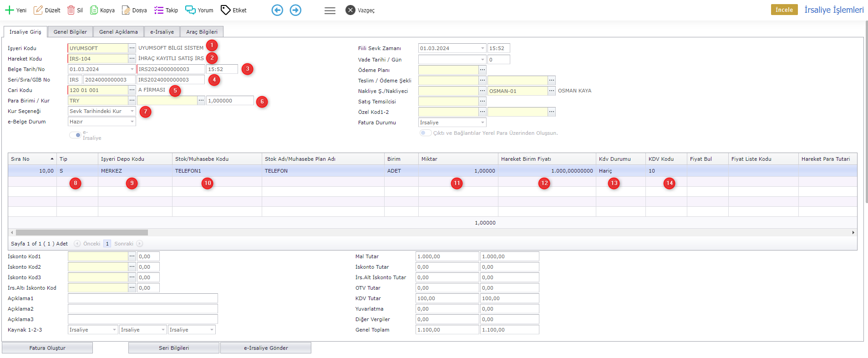
Task: Switch to İrsaliye Giriş tab
Action: coord(25,32)
